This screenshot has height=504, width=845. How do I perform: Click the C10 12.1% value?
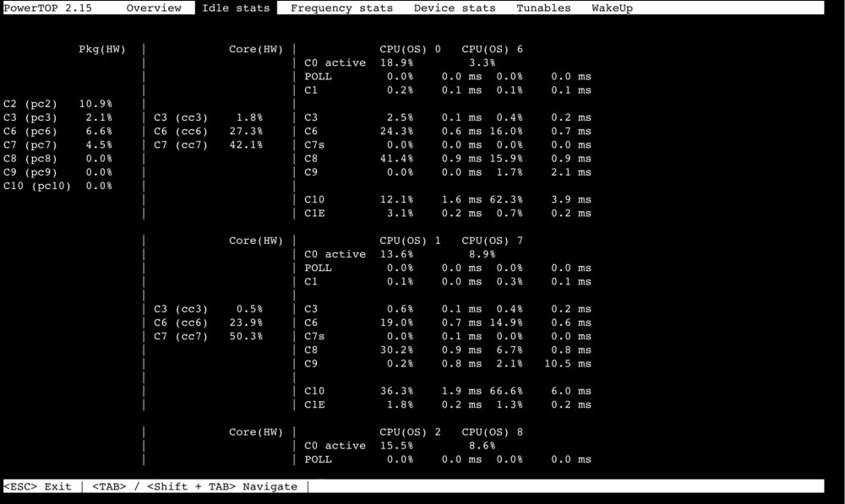(396, 200)
